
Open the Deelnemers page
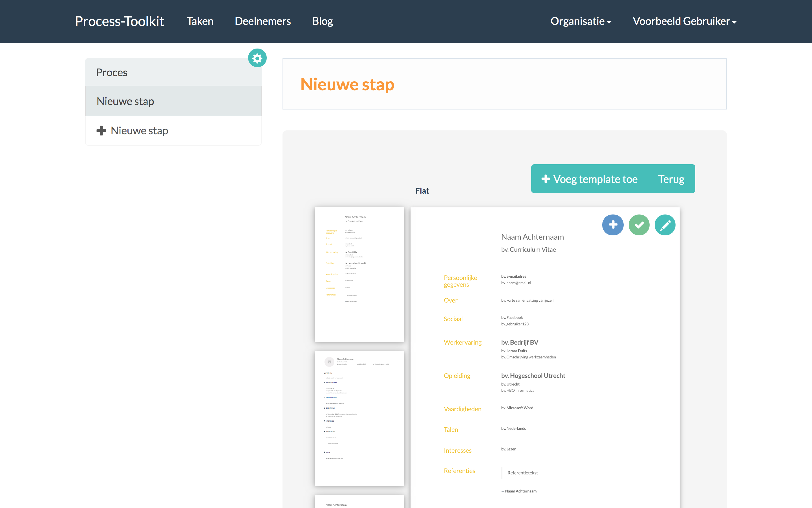(263, 21)
